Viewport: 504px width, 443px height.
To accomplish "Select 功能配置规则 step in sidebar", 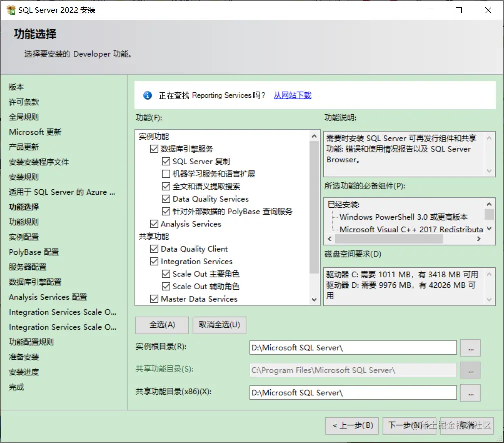I will click(31, 342).
